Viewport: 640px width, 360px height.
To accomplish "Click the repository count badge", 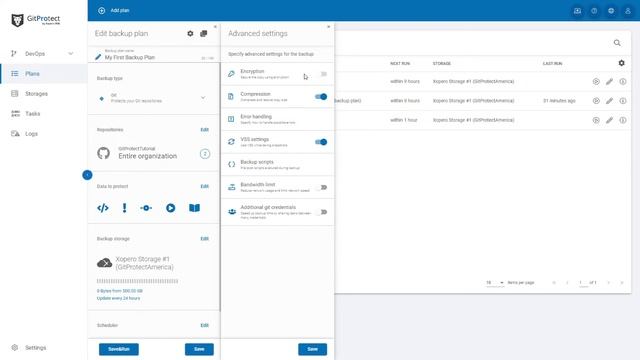I will (205, 154).
